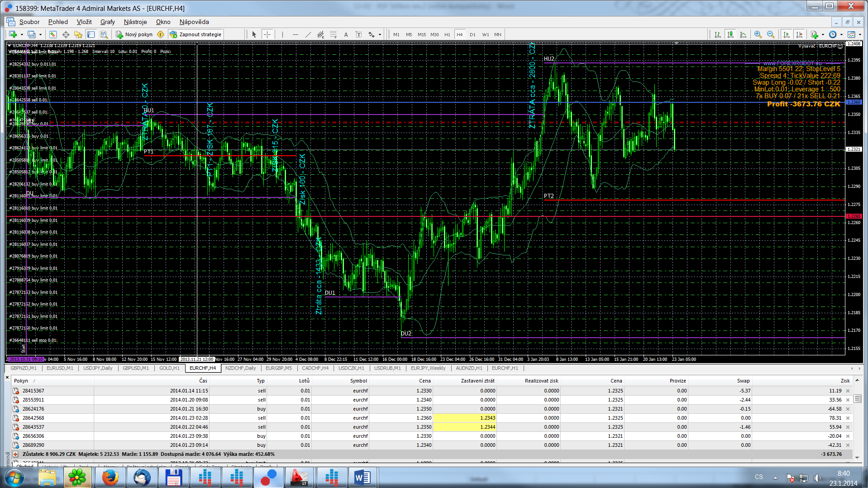Set timeframe to H4
This screenshot has height=488, width=868.
pyautogui.click(x=460, y=34)
